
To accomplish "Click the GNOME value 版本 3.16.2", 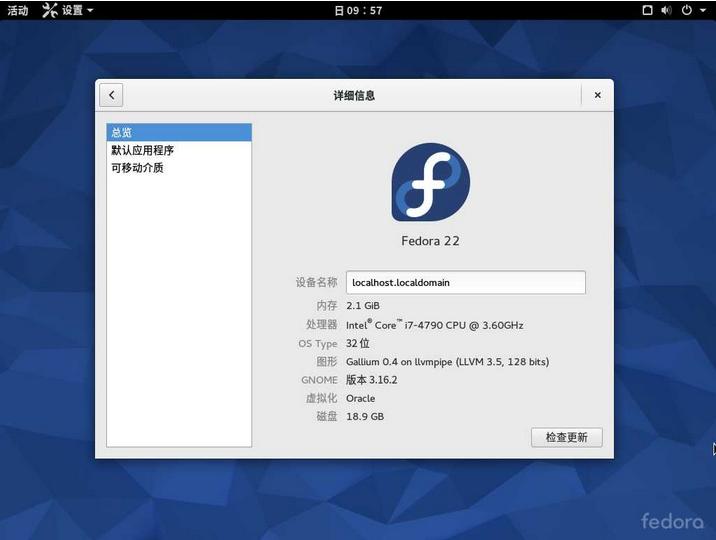I will pyautogui.click(x=372, y=380).
